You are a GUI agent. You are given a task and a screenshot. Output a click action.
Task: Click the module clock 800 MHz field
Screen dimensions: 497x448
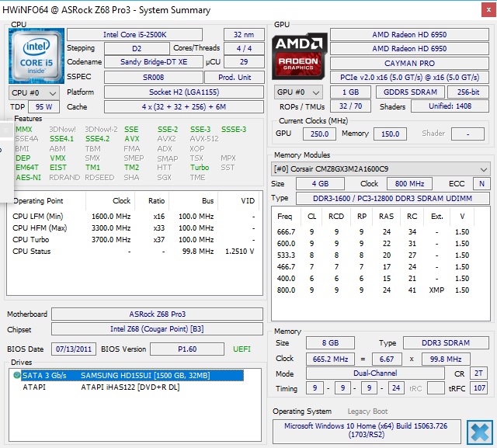[409, 184]
